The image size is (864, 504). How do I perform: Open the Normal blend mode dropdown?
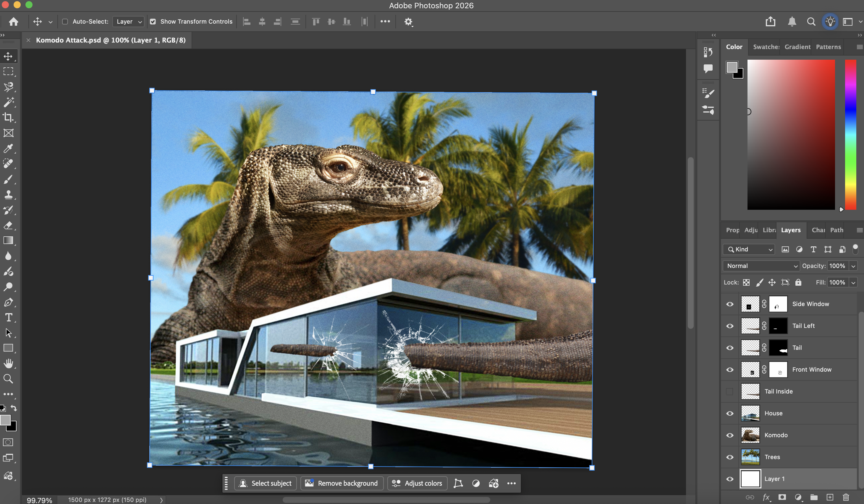[761, 266]
